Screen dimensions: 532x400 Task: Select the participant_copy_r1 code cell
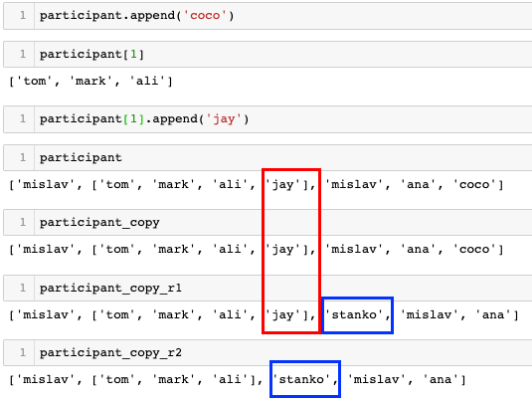[267, 288]
